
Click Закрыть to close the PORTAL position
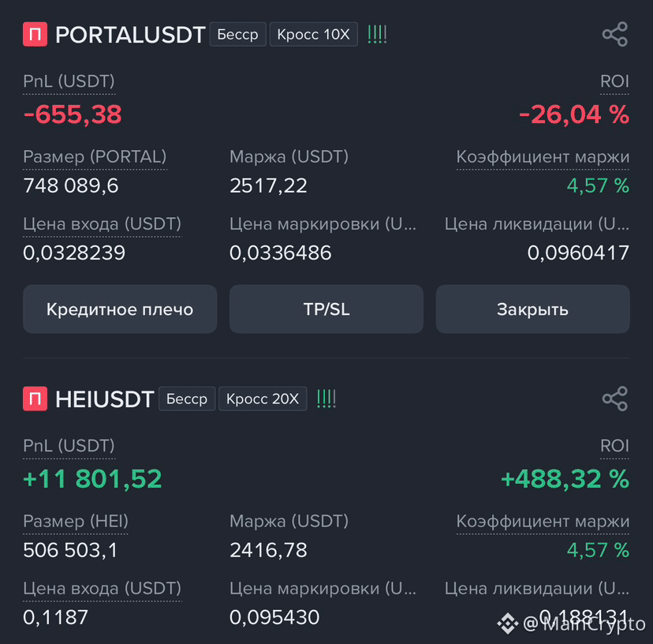click(x=532, y=309)
